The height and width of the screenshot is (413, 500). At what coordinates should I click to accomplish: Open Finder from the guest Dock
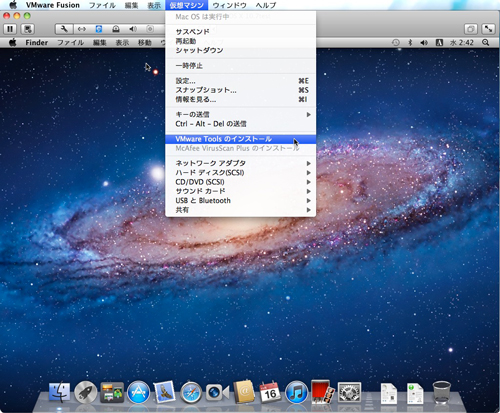[59, 392]
